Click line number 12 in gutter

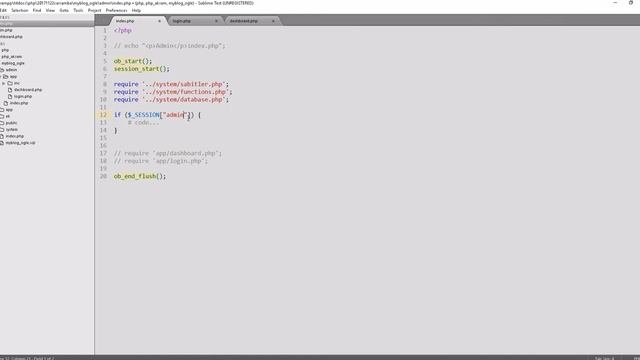(103, 115)
